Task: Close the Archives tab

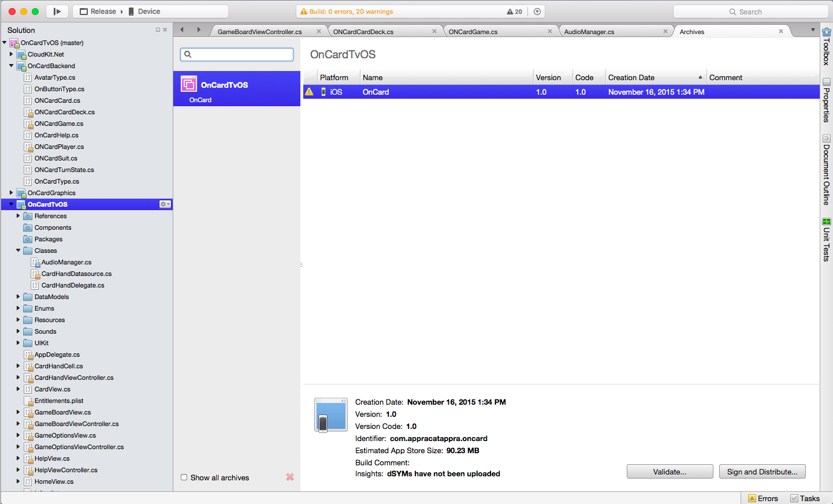Action: point(781,31)
